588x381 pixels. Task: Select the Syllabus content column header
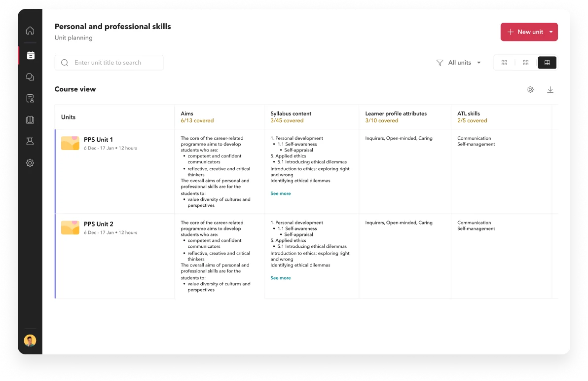(291, 114)
